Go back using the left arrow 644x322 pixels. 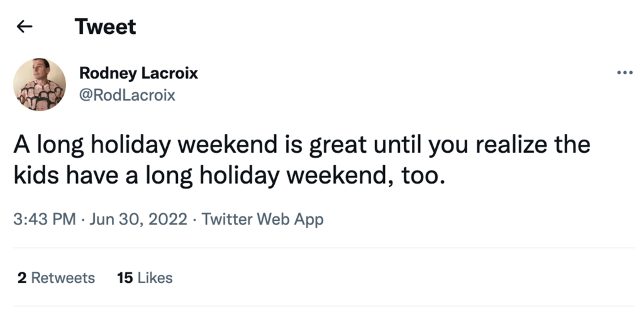tap(25, 26)
